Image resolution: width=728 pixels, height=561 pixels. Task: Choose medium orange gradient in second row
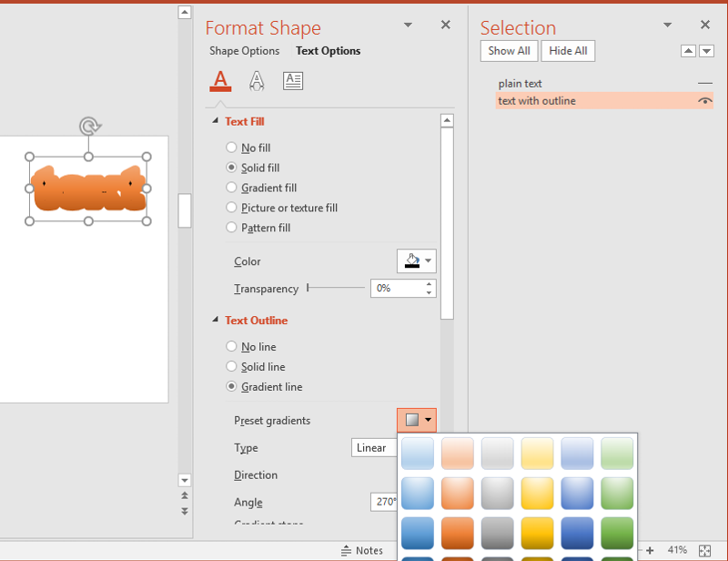pyautogui.click(x=458, y=493)
